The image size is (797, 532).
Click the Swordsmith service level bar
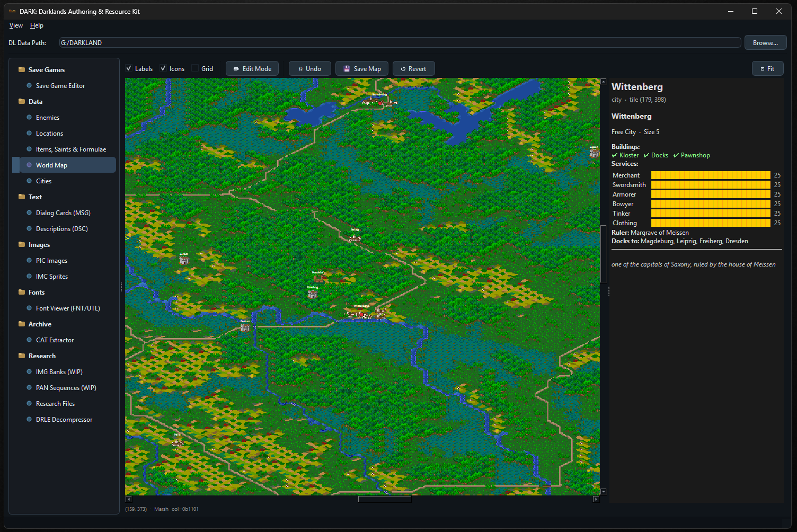[x=711, y=185]
